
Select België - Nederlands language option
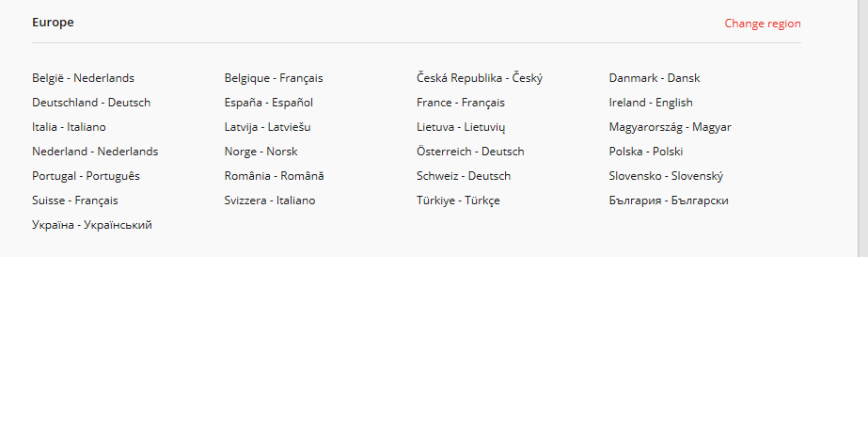pos(83,78)
